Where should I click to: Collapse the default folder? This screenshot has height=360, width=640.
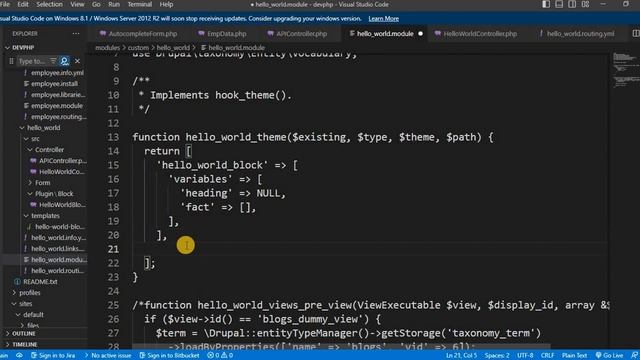[33, 315]
